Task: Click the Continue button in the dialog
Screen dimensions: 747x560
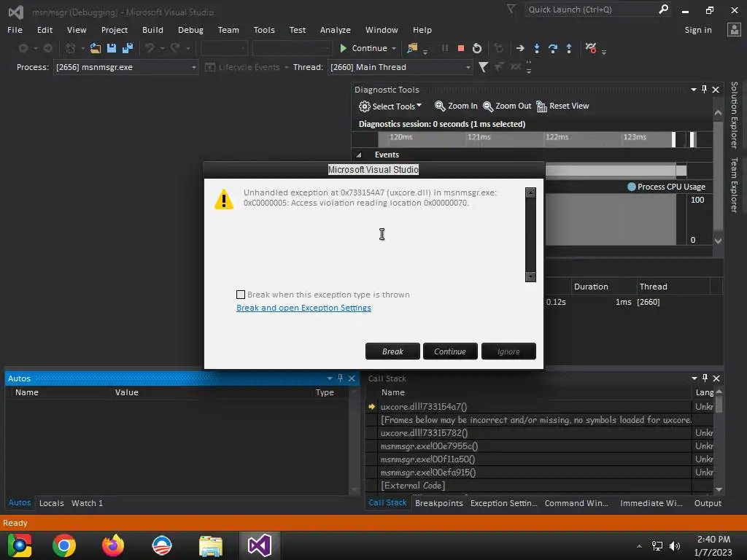Action: click(450, 351)
